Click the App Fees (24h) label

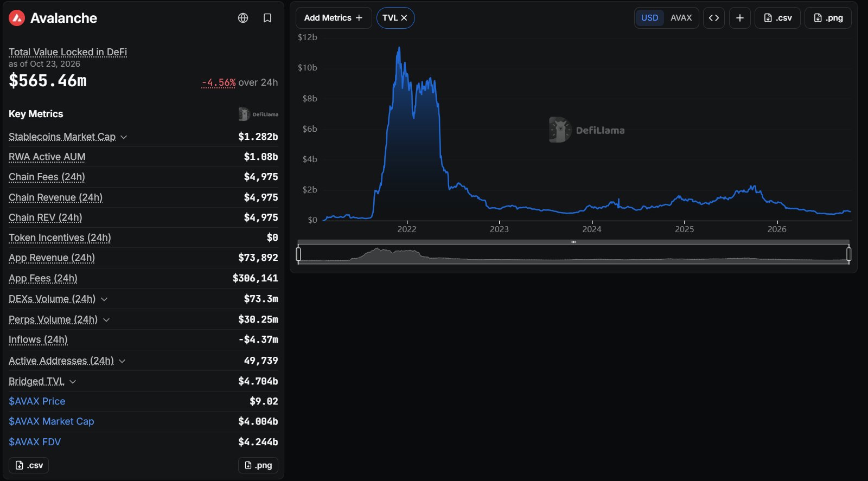pyautogui.click(x=43, y=278)
